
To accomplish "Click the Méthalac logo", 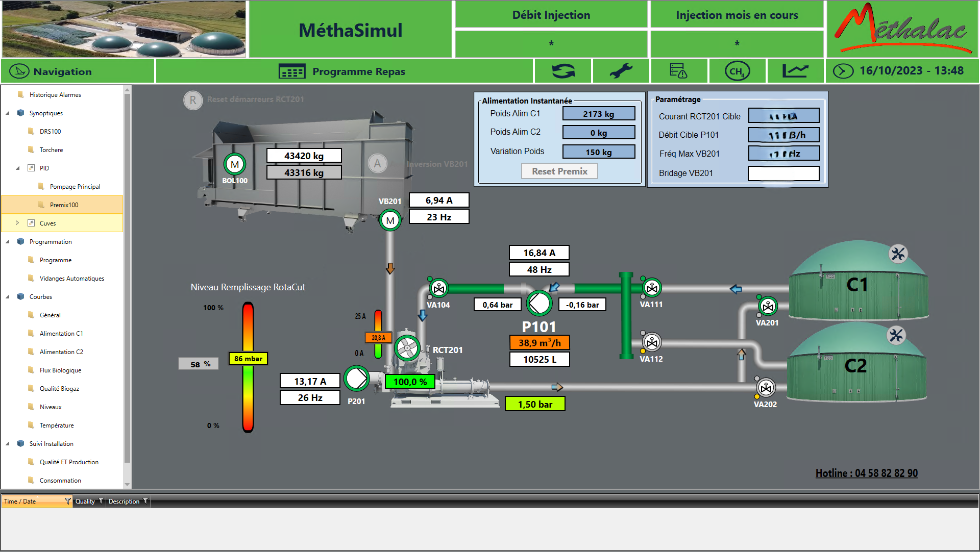I will point(902,28).
